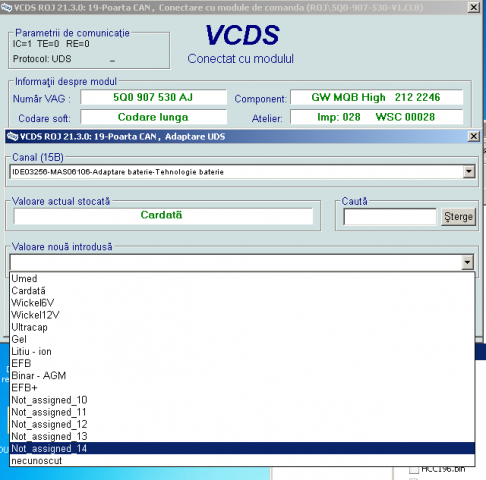
Task: Click VCDS icon in main window title bar
Action: click(6, 7)
